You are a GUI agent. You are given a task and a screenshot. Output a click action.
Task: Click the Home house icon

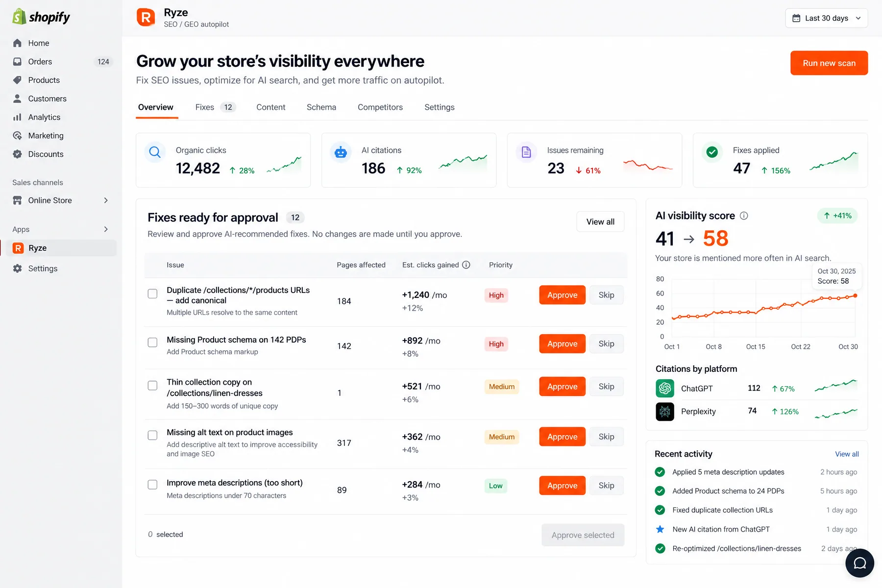coord(17,43)
